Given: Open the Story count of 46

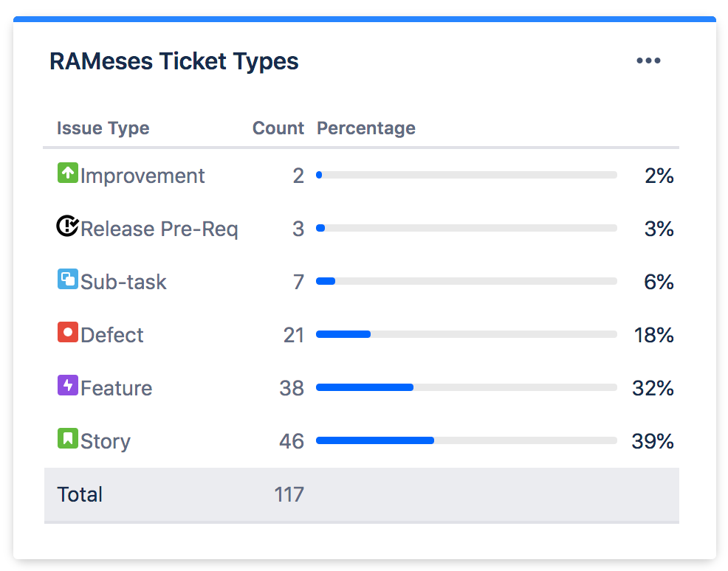Looking at the screenshot, I should tap(292, 441).
